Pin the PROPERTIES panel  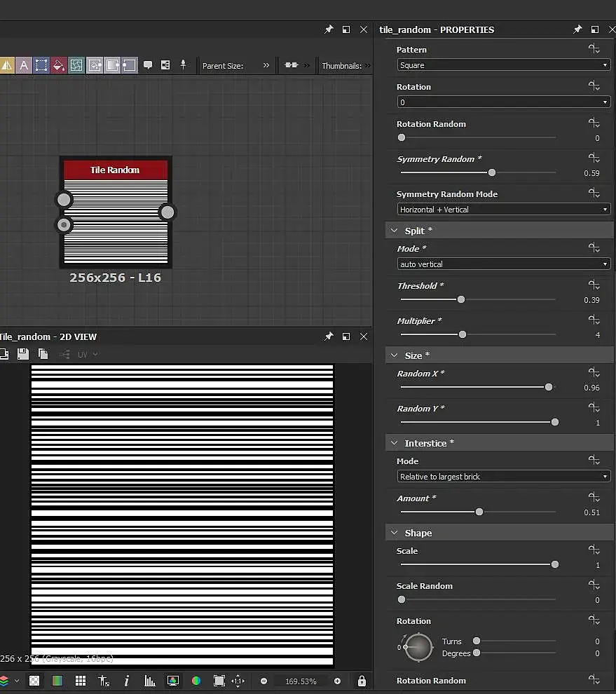tap(577, 29)
